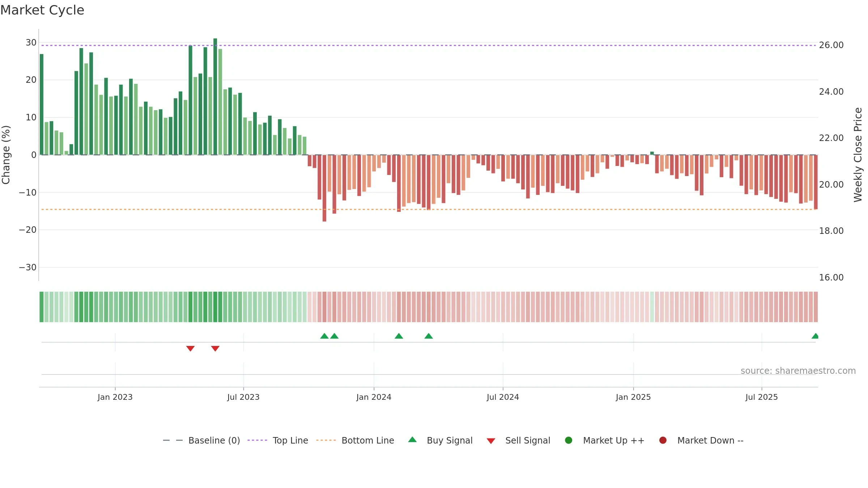Click the −20 tick on the Change axis
This screenshot has width=868, height=488.
point(28,230)
